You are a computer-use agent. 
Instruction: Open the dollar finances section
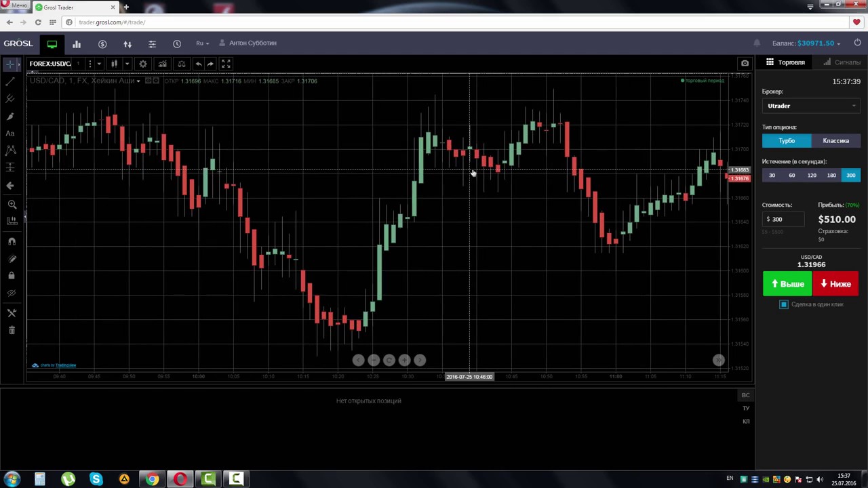click(102, 43)
